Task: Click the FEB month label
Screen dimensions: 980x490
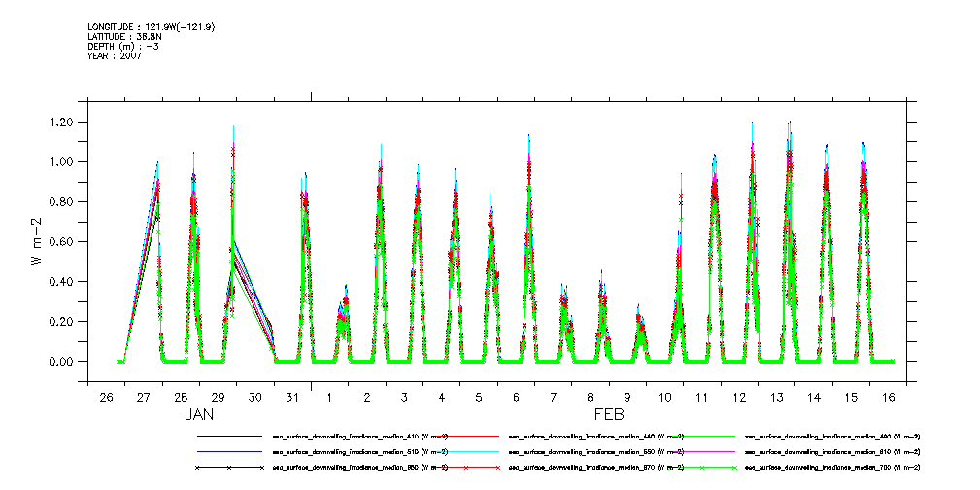Action: coord(609,414)
